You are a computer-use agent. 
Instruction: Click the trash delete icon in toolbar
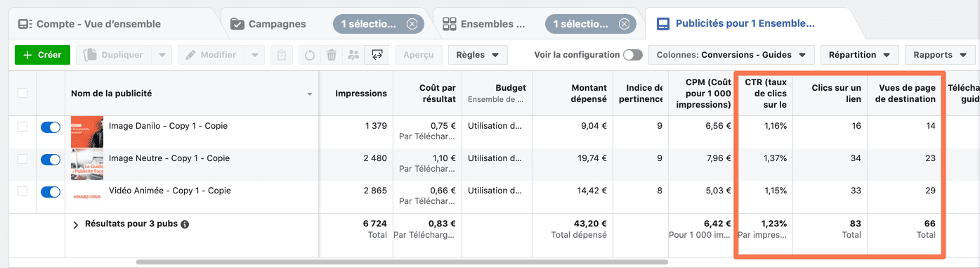pyautogui.click(x=332, y=55)
